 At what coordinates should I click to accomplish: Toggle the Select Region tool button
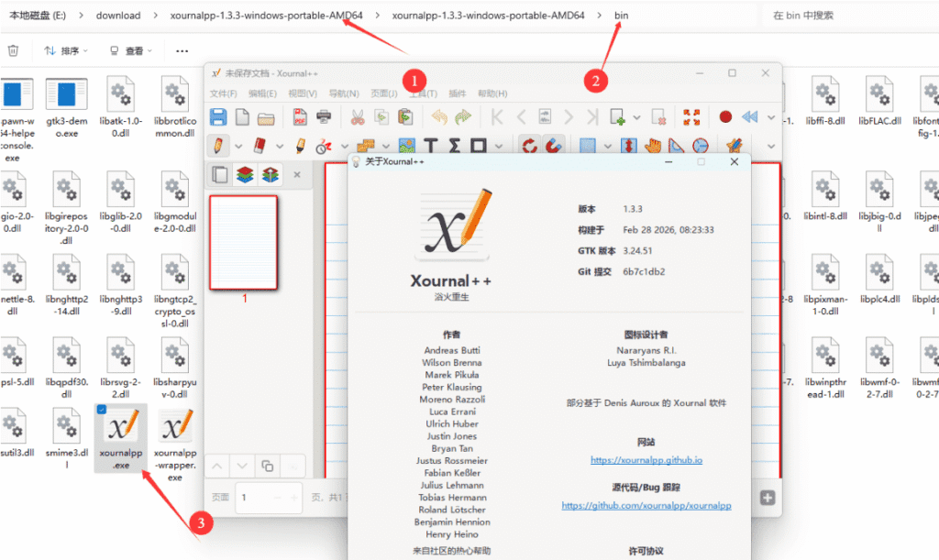point(588,146)
